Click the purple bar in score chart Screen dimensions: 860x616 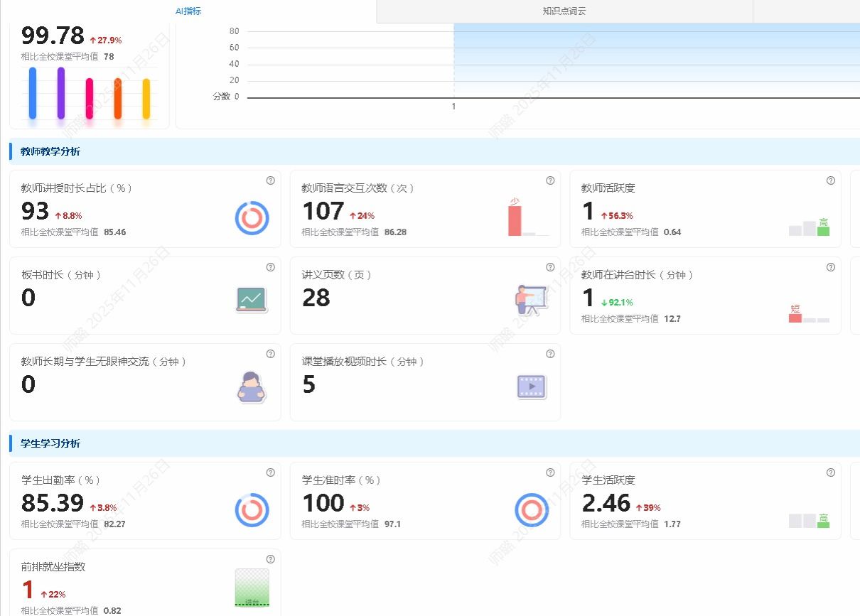click(61, 93)
